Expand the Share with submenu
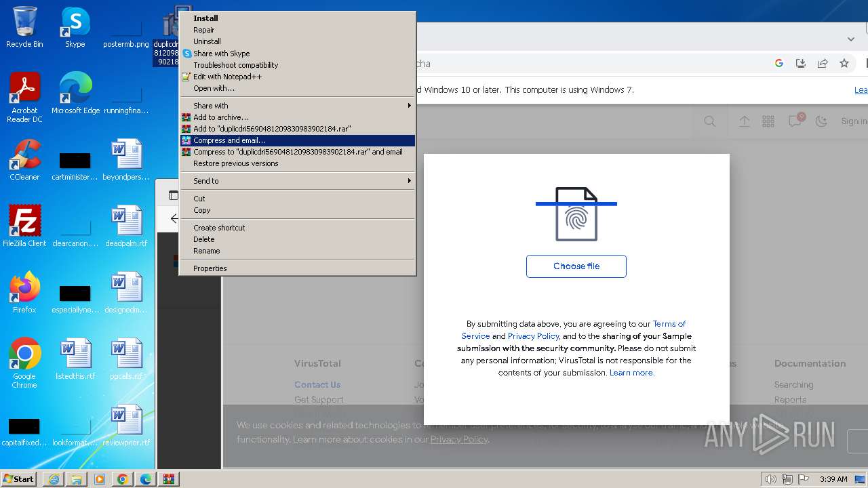 [x=297, y=106]
